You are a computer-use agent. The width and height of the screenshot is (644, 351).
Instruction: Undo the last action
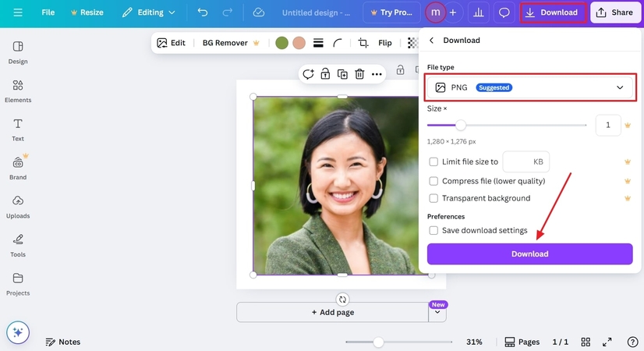pos(203,12)
